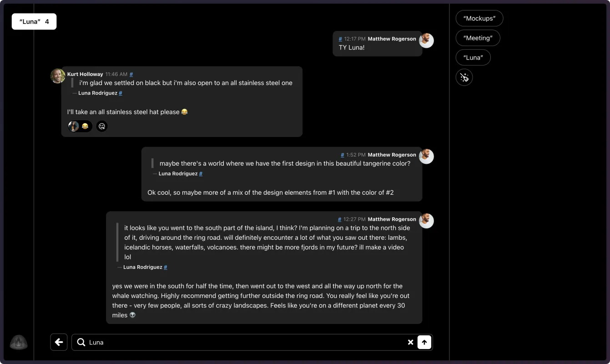Click the "Luna" 4 results badge
The image size is (610, 364).
[34, 22]
